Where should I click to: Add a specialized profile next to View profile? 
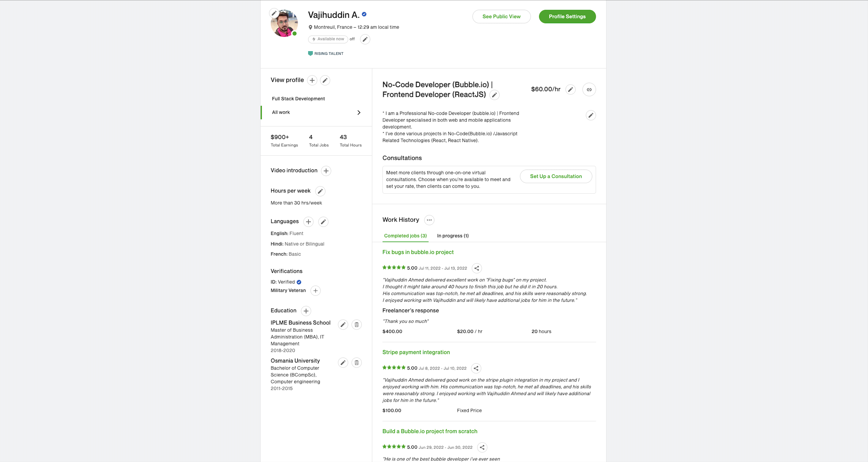pos(312,81)
